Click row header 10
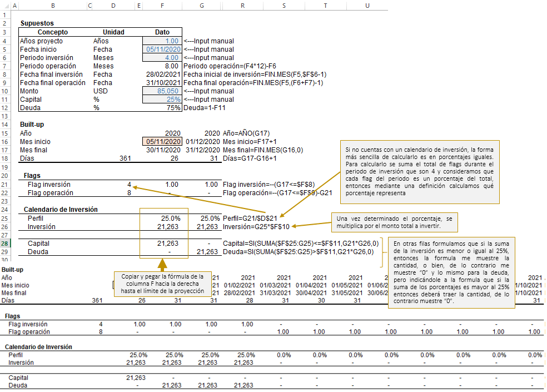Image resolution: width=547 pixels, height=392 pixels. (x=4, y=91)
